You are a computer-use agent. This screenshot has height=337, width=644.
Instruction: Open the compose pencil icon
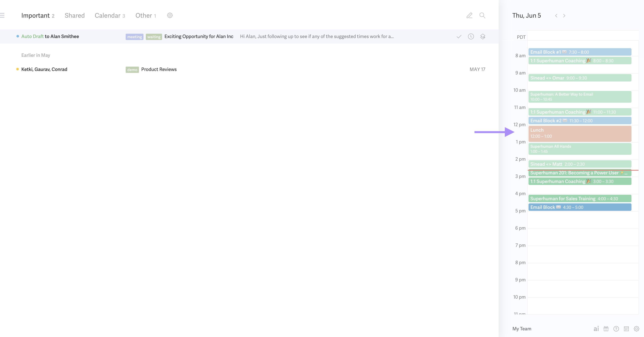point(469,15)
